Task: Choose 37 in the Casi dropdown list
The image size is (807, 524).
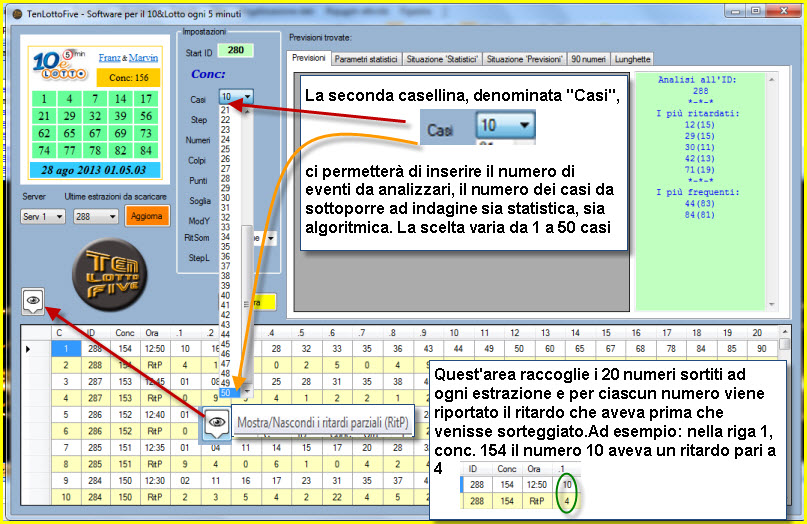Action: (225, 266)
